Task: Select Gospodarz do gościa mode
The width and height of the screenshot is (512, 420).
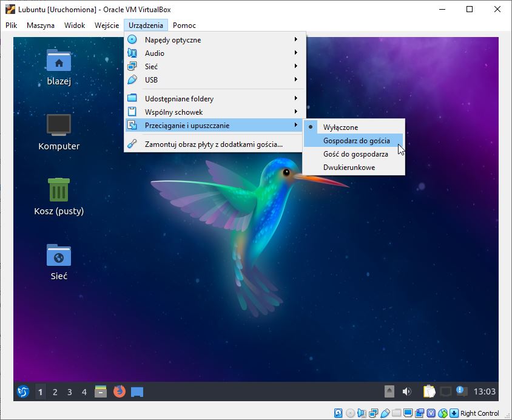Action: tap(354, 140)
